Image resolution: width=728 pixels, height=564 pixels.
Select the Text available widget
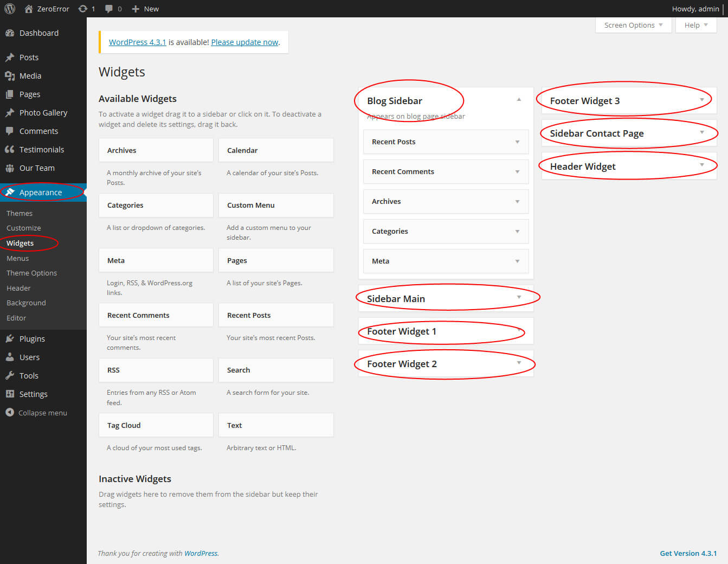[276, 425]
